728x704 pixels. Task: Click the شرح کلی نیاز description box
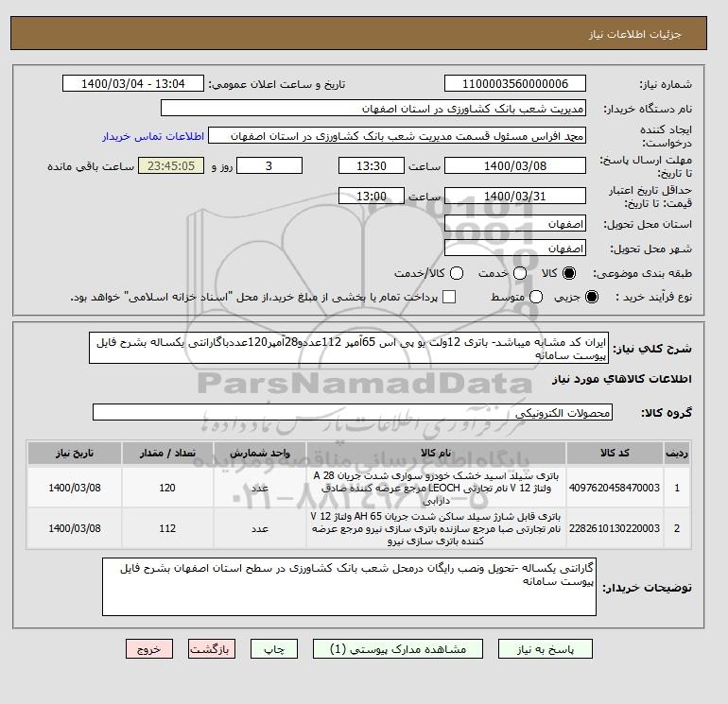click(349, 348)
